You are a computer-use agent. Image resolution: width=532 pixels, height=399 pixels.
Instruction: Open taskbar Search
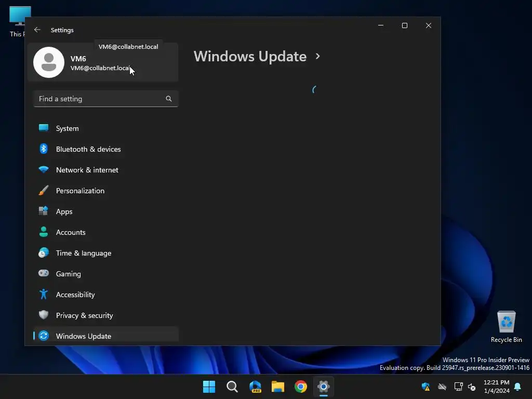click(x=232, y=387)
